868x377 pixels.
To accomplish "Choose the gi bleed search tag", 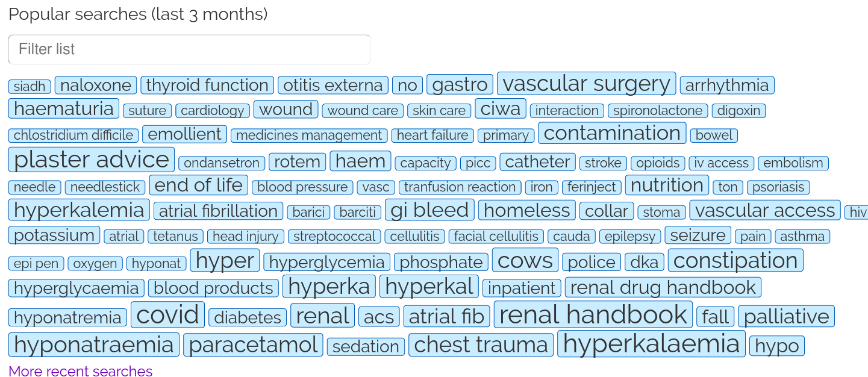I will click(429, 210).
